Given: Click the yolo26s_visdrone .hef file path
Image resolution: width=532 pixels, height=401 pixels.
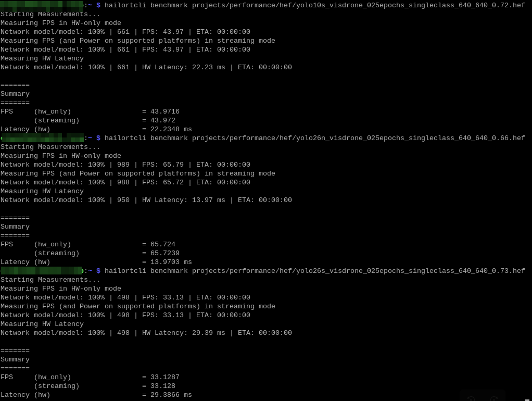Looking at the screenshot, I should click(358, 271).
